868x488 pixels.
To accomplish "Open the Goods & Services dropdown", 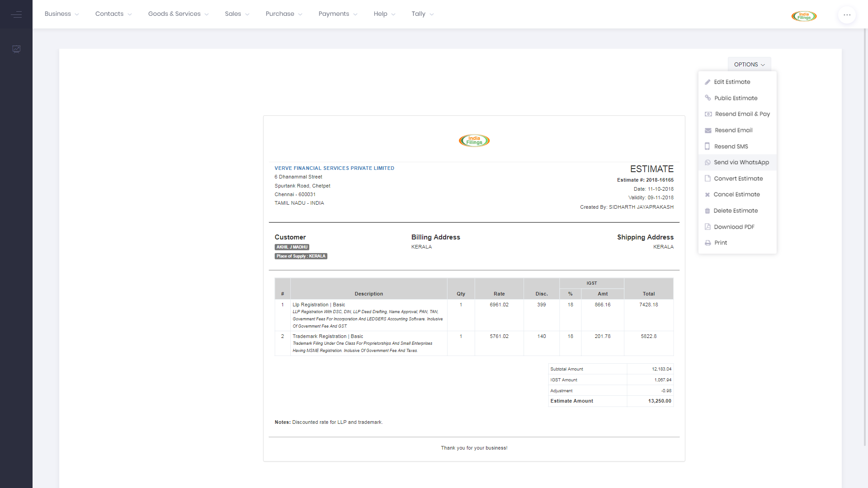I will (178, 14).
